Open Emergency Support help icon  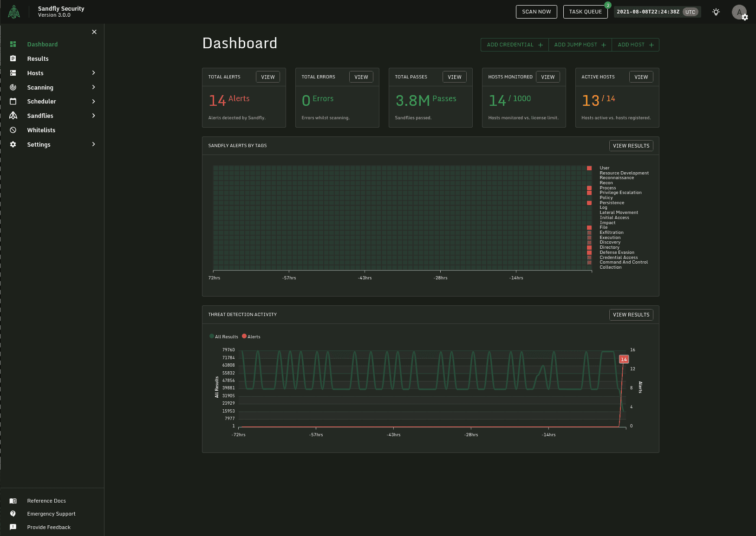pos(13,514)
